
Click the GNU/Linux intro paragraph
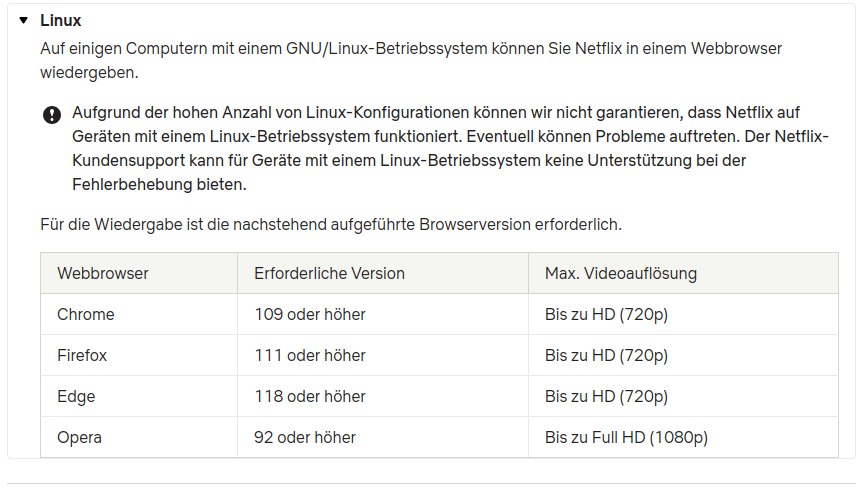[x=411, y=61]
